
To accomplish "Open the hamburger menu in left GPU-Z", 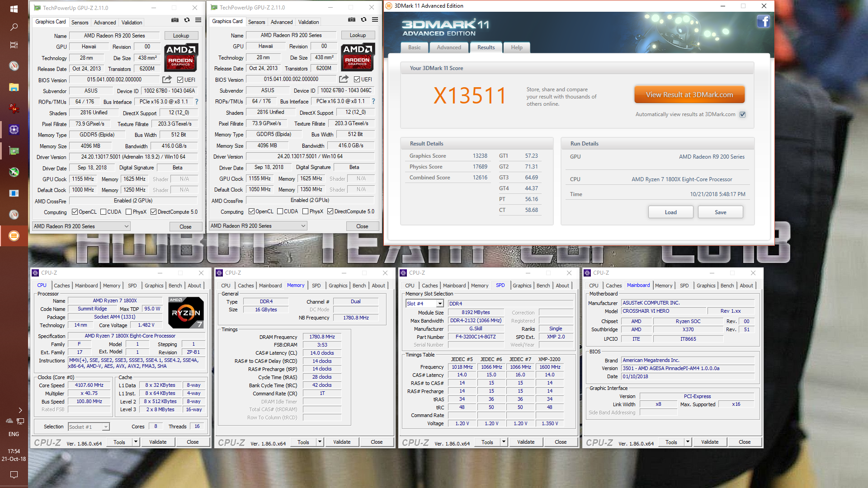I will (198, 20).
